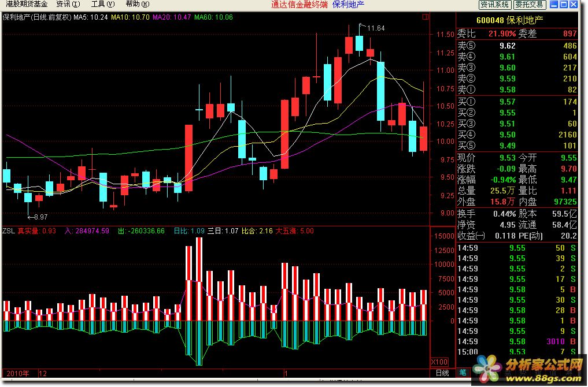Click the 大五涨: 5.00 value
588x387 pixels.
pos(295,231)
